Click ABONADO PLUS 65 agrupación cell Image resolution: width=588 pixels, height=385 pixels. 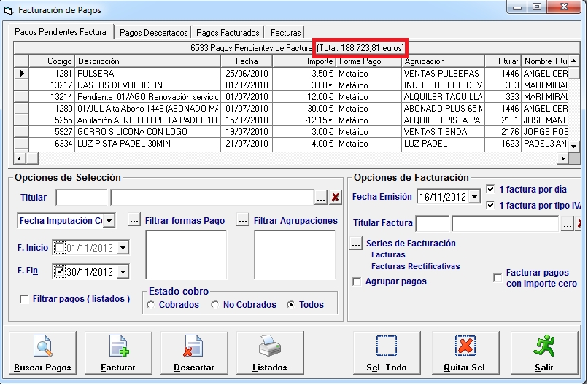(x=443, y=109)
